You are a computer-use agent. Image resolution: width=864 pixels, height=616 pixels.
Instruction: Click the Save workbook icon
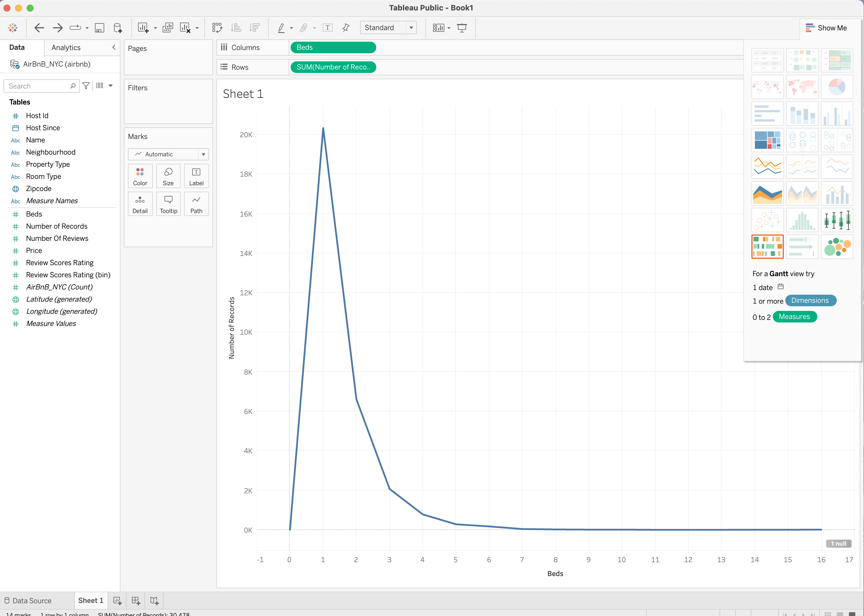pyautogui.click(x=99, y=28)
